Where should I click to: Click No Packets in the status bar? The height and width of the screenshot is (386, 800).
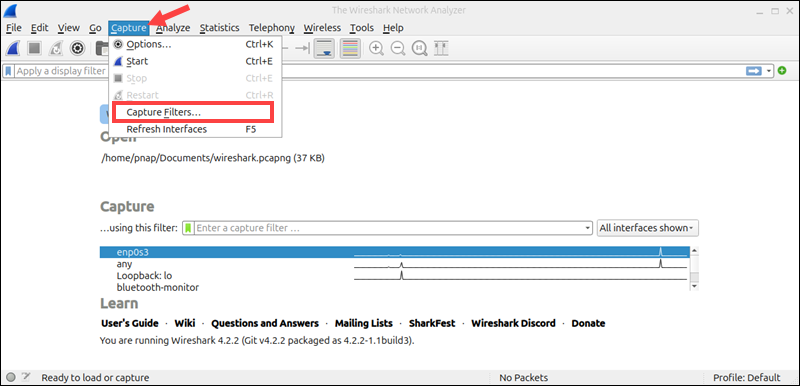pos(523,378)
